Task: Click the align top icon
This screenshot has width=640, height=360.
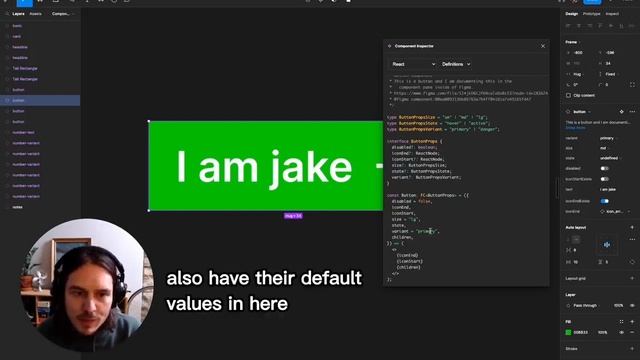Action: 600,26
